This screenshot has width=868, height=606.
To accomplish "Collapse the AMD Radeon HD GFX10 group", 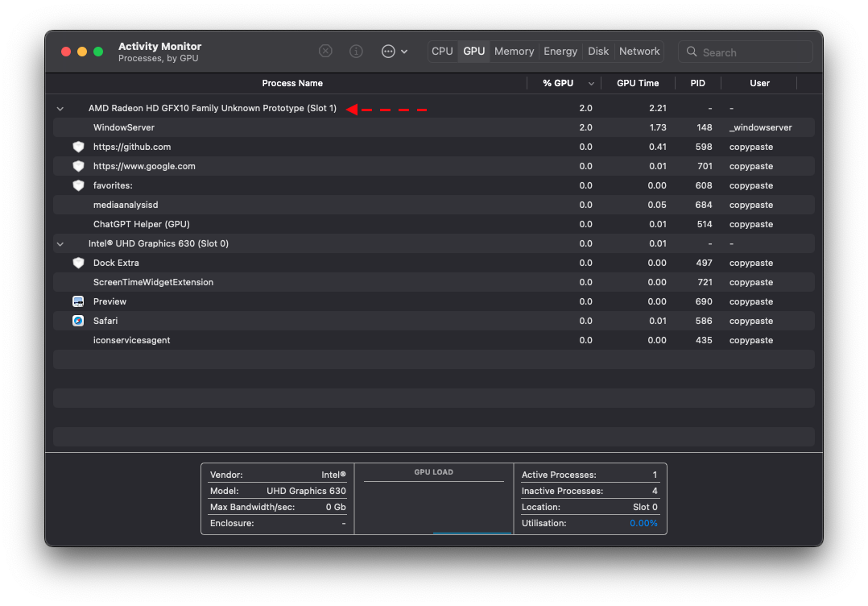I will point(60,108).
